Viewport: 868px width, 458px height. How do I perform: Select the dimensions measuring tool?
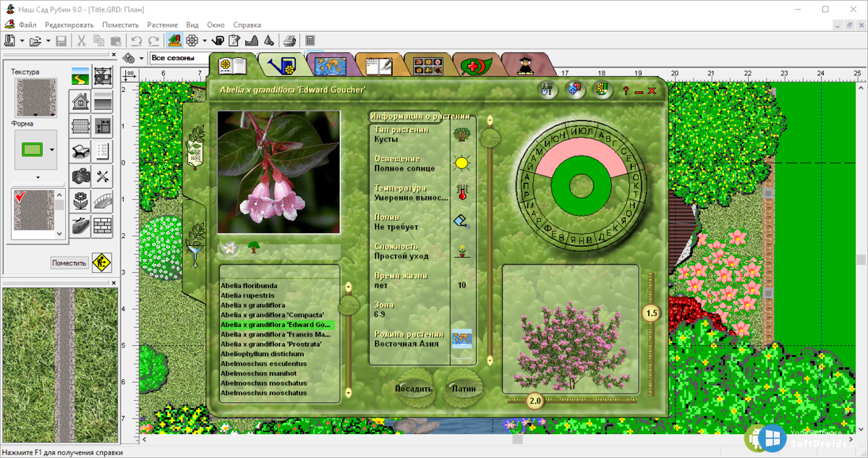coord(103,126)
